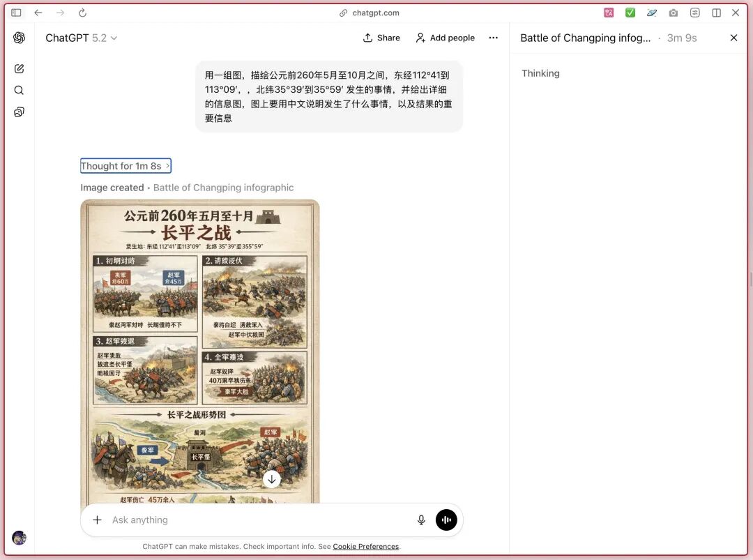Open the three-dot options menu
The image size is (753, 560).
[x=494, y=38]
